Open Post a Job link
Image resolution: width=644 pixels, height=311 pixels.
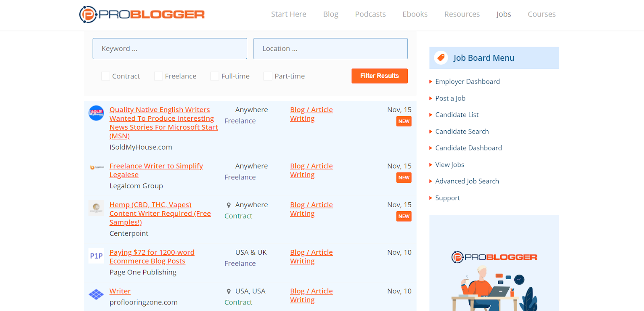[450, 98]
